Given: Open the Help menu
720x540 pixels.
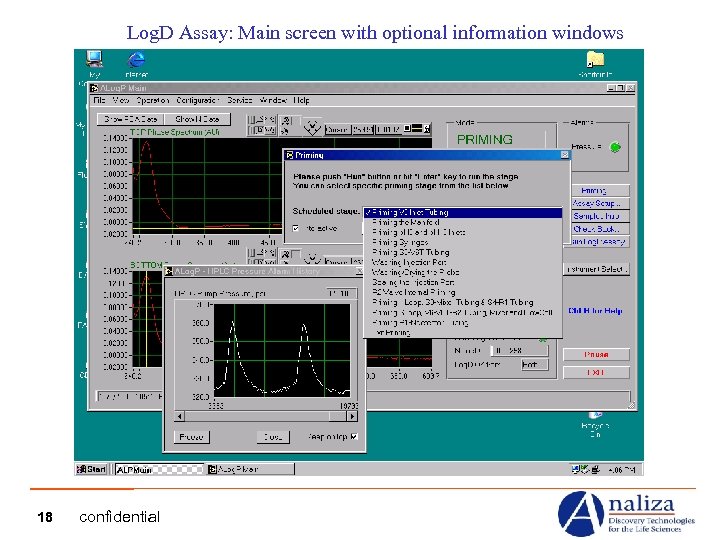Looking at the screenshot, I should (301, 100).
